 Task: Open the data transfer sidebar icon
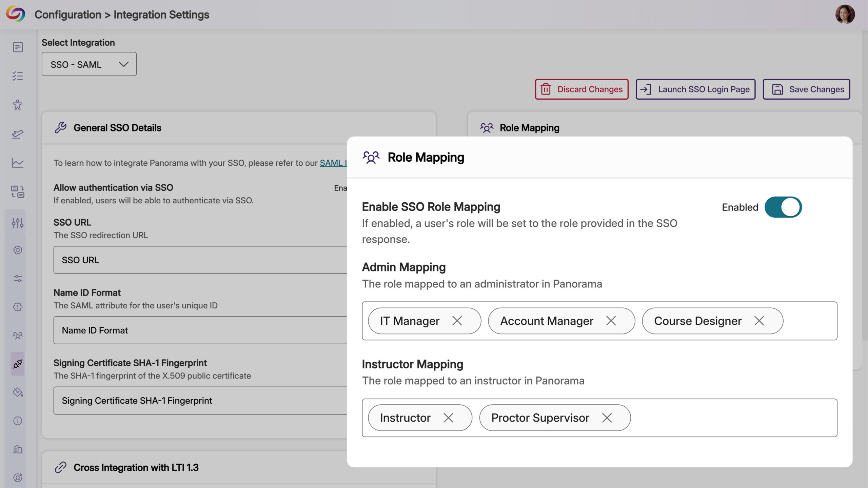point(18,192)
